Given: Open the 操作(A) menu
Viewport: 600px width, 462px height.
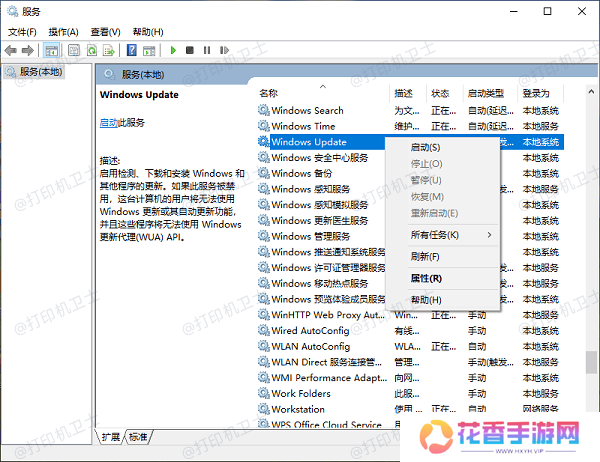Looking at the screenshot, I should pyautogui.click(x=63, y=32).
